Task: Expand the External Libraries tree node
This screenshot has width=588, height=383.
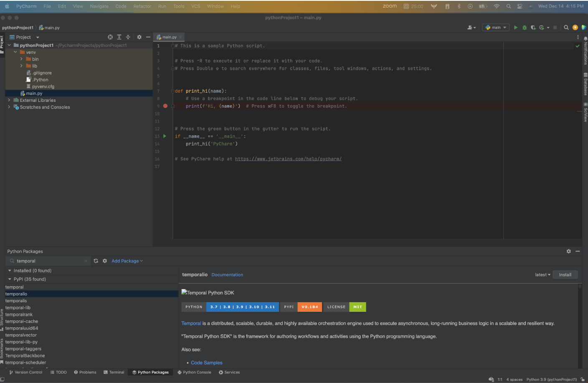Action: click(x=9, y=100)
